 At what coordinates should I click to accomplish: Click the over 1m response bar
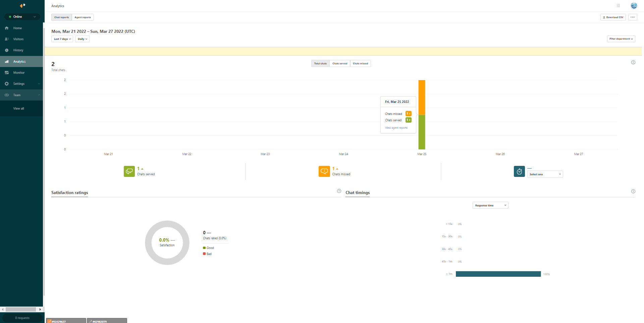click(x=498, y=274)
